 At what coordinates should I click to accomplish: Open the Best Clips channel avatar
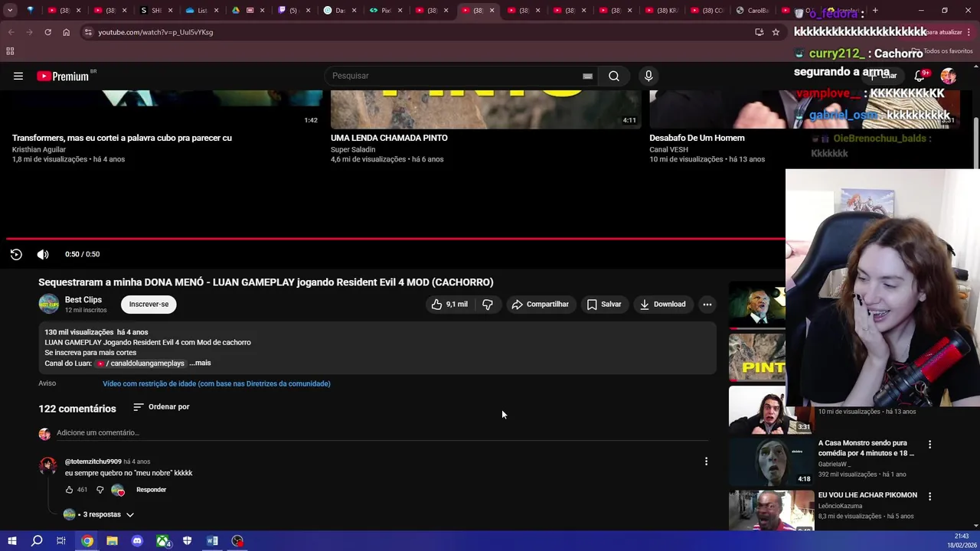pyautogui.click(x=49, y=304)
